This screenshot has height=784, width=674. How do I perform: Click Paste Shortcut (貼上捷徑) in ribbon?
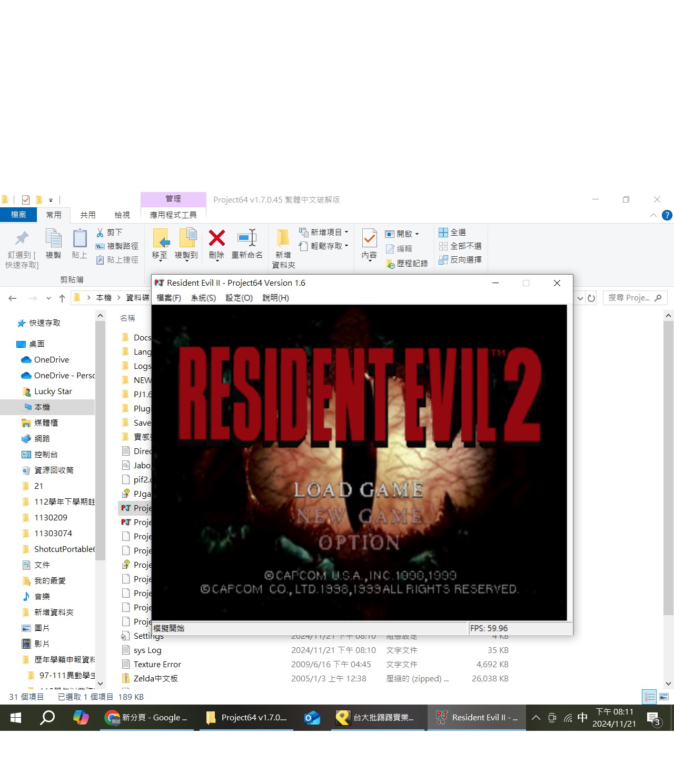point(117,259)
